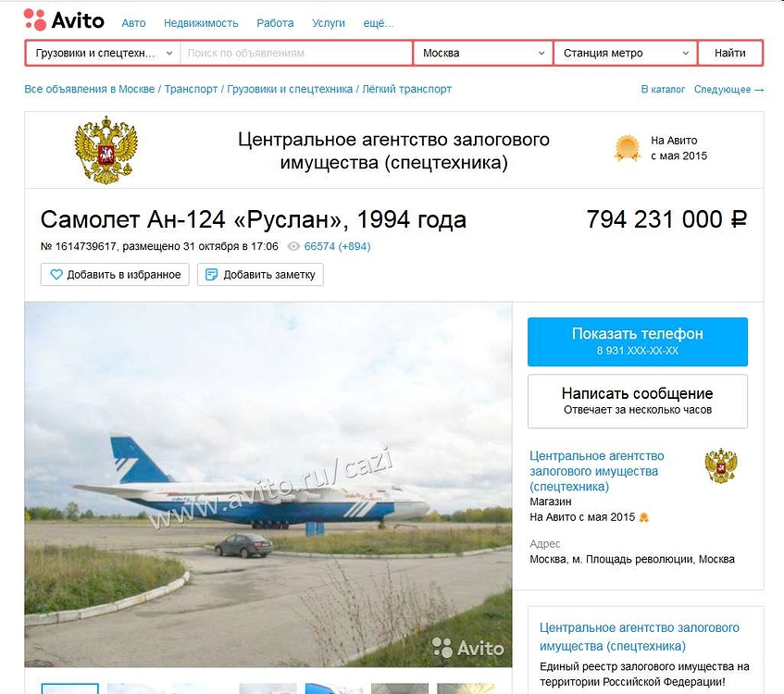Expand the Грузовики и спецтехника category dropdown
Image resolution: width=784 pixels, height=694 pixels.
[x=104, y=53]
